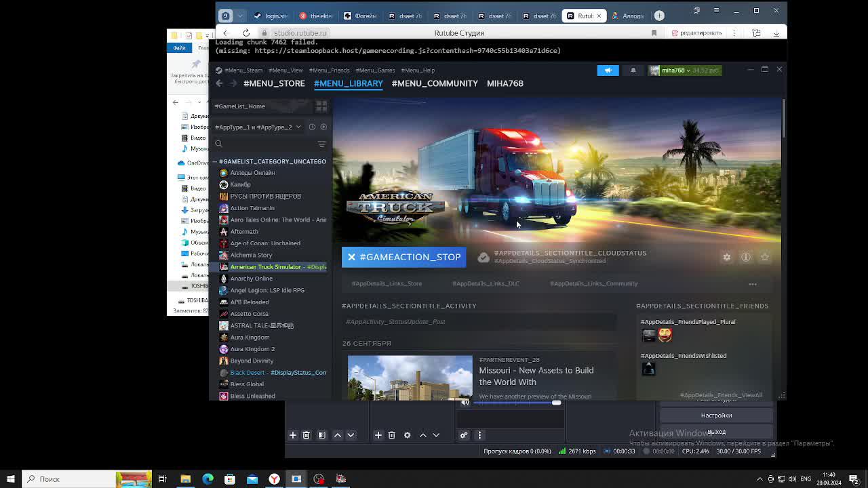Viewport: 868px width, 488px height.
Task: Click the Missouri news thumbnail image
Action: click(x=410, y=378)
